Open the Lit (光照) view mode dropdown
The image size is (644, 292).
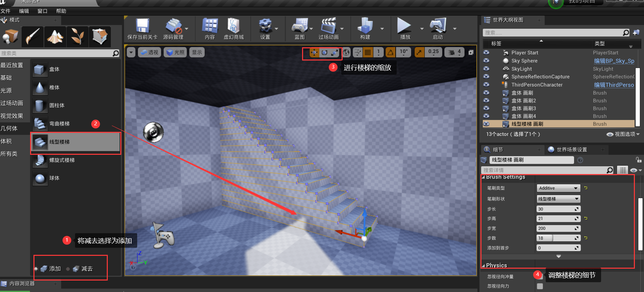tap(175, 52)
